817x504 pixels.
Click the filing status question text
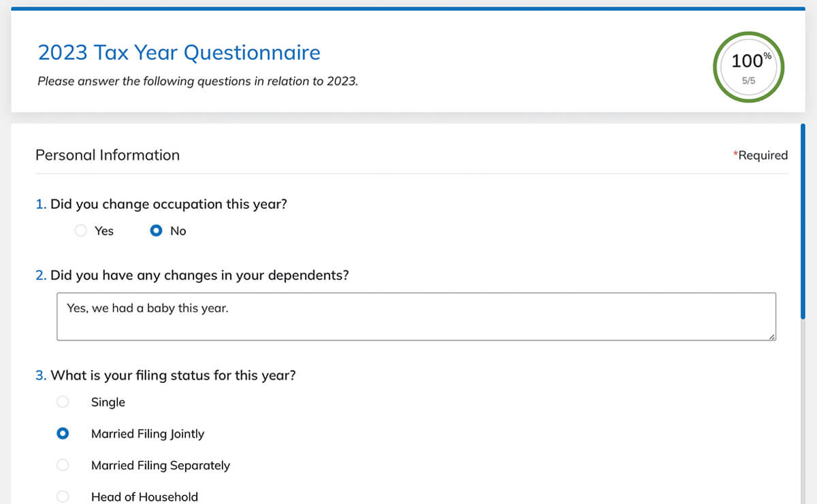click(x=173, y=375)
